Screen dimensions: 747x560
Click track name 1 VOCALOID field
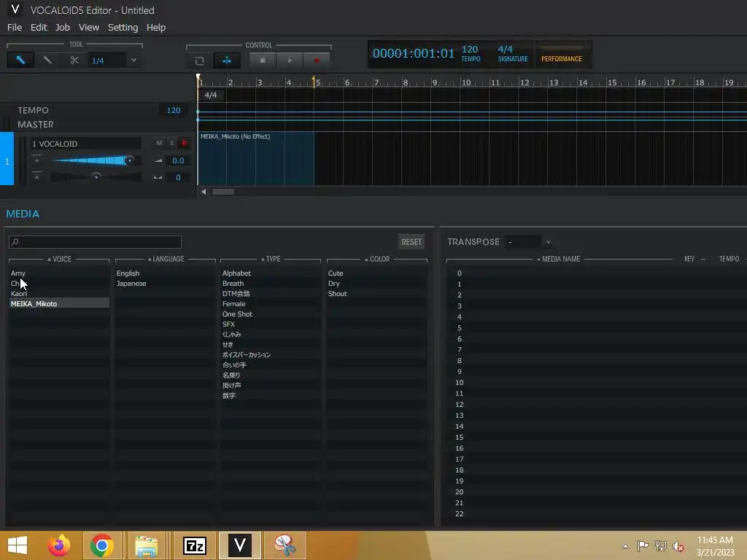tap(86, 144)
